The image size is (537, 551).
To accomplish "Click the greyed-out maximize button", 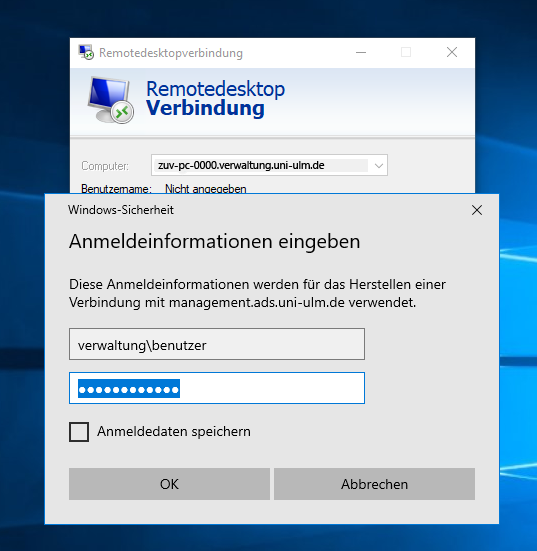I will [406, 52].
